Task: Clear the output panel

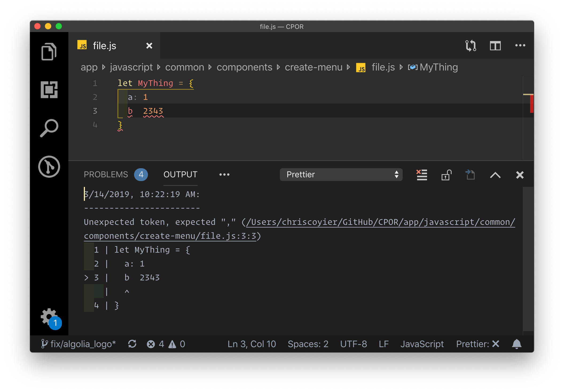Action: coord(422,175)
